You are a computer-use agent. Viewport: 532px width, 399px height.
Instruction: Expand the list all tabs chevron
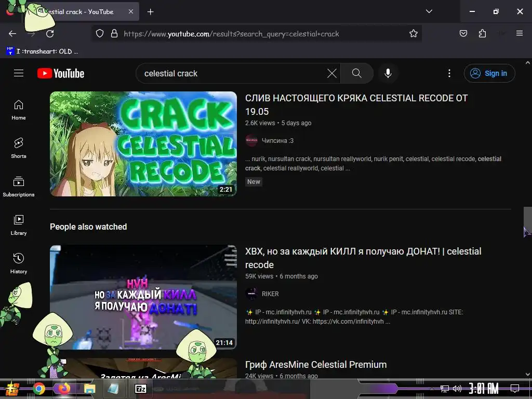(429, 11)
